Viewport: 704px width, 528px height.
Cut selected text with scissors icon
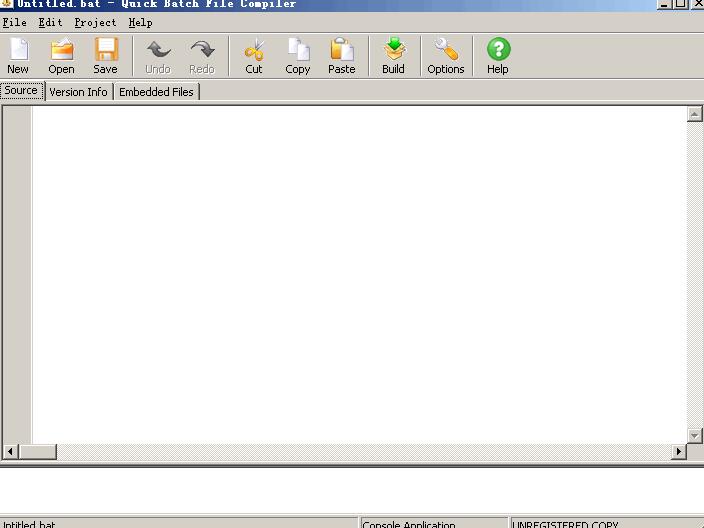pyautogui.click(x=254, y=56)
